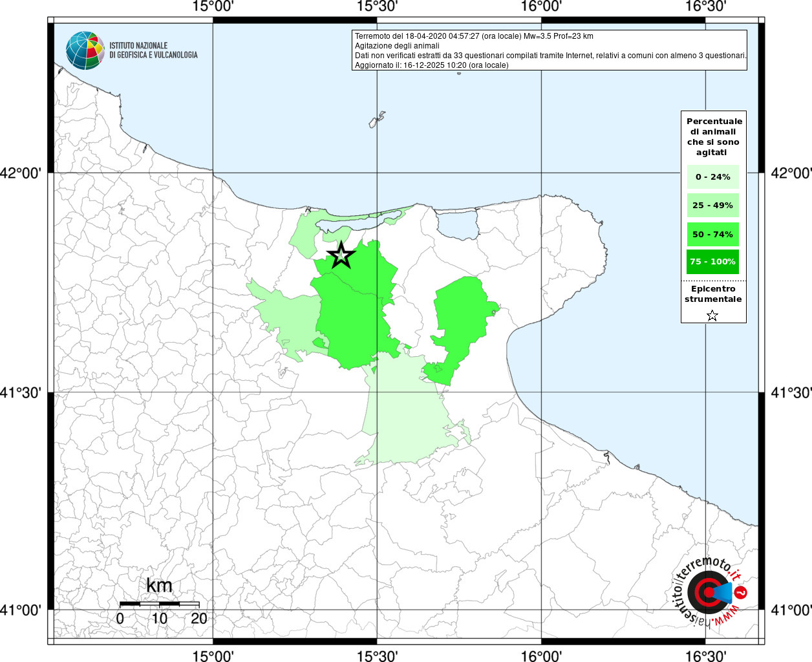Click the star symbol in the legend

point(712,315)
